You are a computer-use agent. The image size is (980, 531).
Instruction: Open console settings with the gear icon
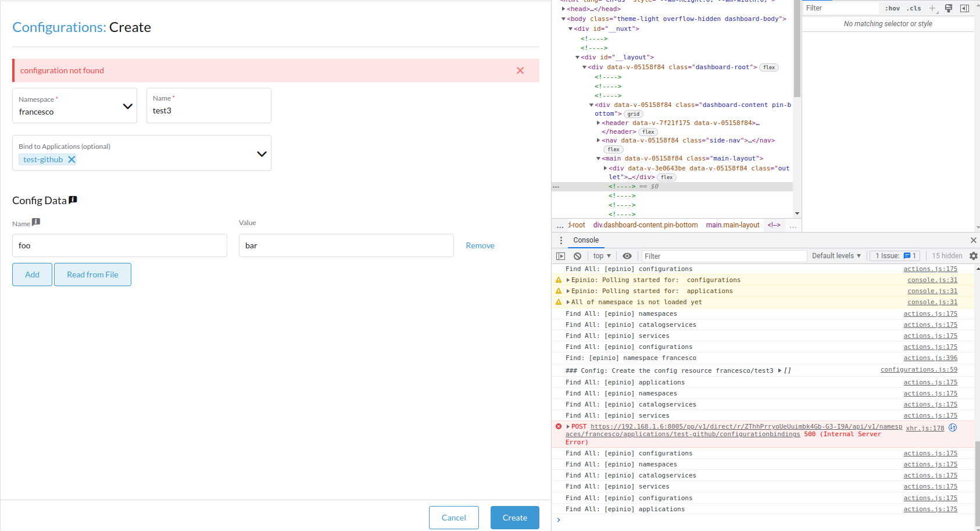pos(973,256)
